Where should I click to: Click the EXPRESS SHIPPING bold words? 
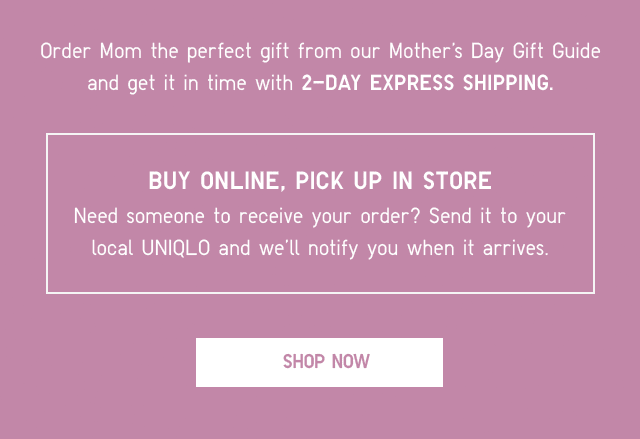(x=462, y=83)
